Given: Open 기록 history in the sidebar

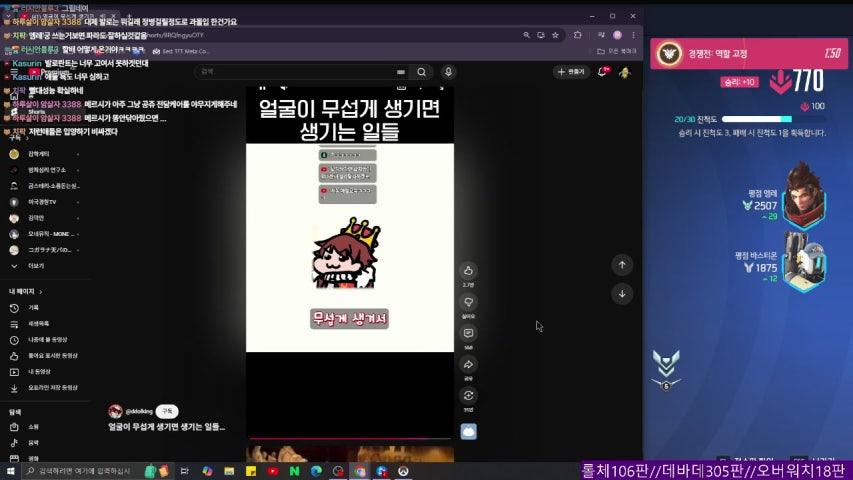Looking at the screenshot, I should pos(33,307).
